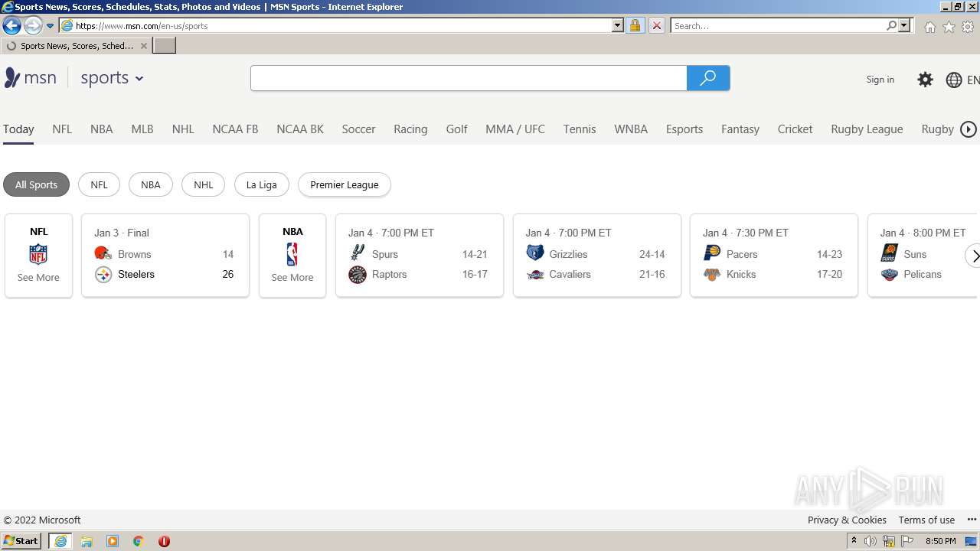Click the browser address bar

click(343, 25)
